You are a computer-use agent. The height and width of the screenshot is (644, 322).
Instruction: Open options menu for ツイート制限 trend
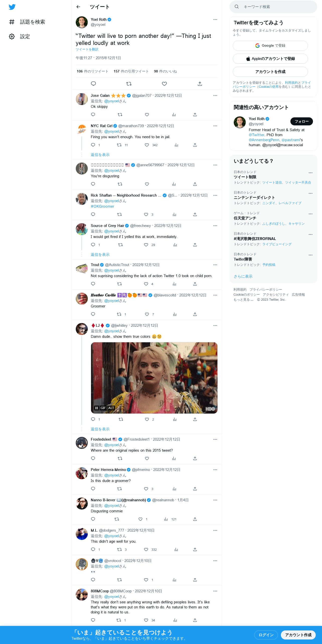click(310, 173)
